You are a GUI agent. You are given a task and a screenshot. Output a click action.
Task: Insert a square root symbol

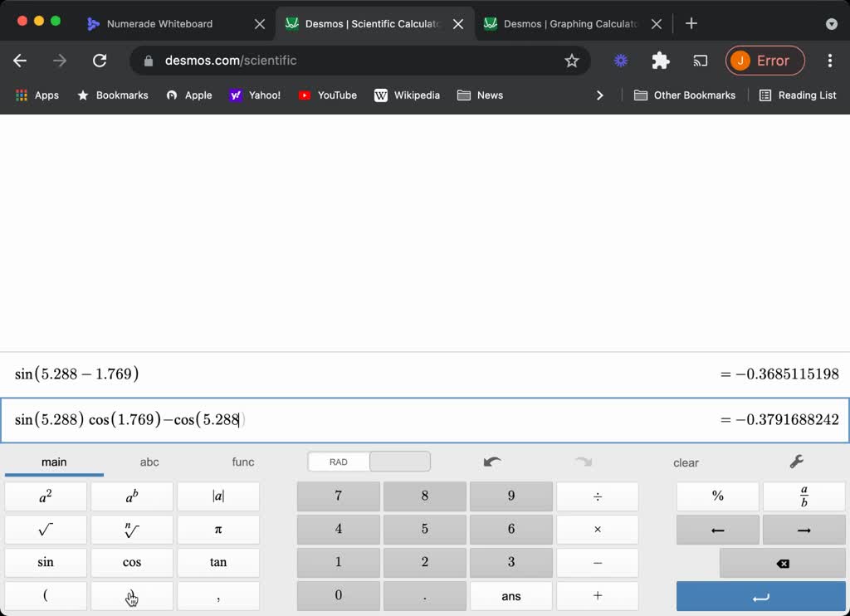[46, 530]
